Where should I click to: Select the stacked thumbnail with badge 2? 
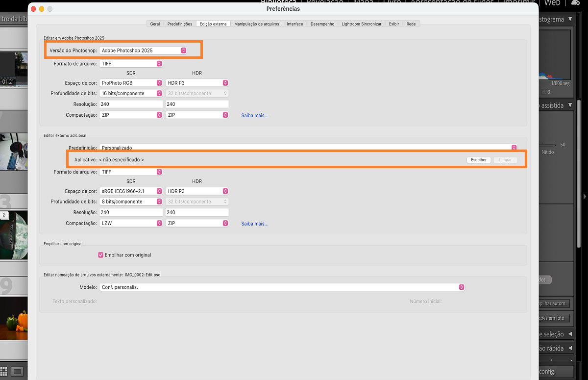pyautogui.click(x=14, y=235)
